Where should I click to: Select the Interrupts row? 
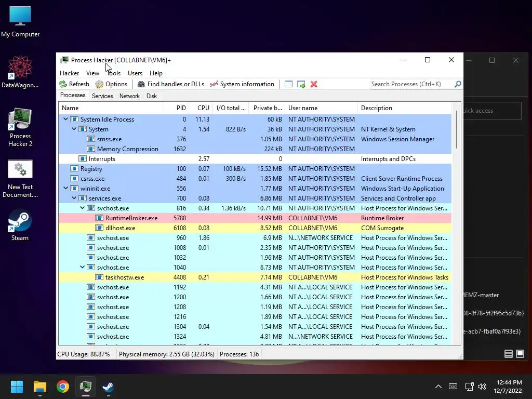click(x=255, y=159)
